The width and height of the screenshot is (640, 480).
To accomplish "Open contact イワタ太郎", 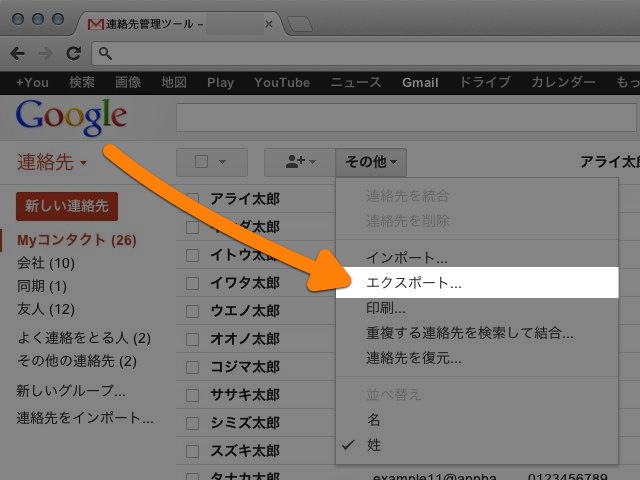I will [245, 283].
